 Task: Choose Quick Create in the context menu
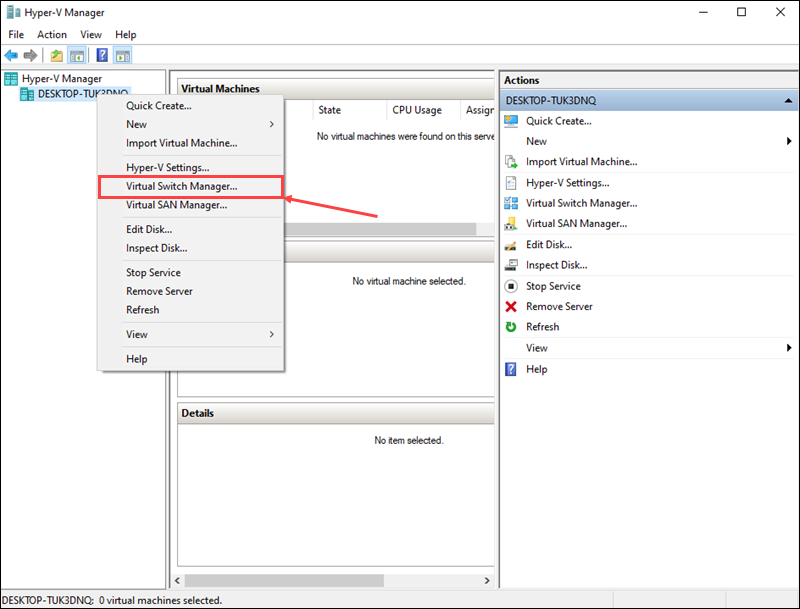(190, 106)
